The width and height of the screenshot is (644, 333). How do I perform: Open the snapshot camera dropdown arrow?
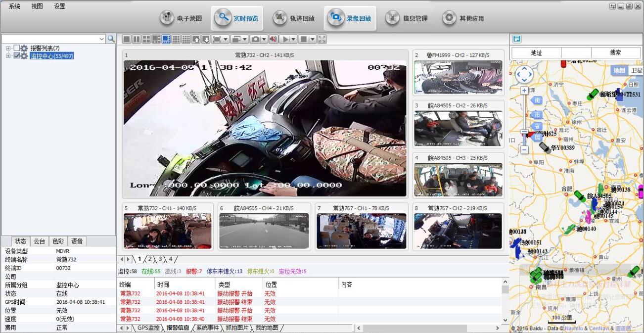click(x=264, y=39)
